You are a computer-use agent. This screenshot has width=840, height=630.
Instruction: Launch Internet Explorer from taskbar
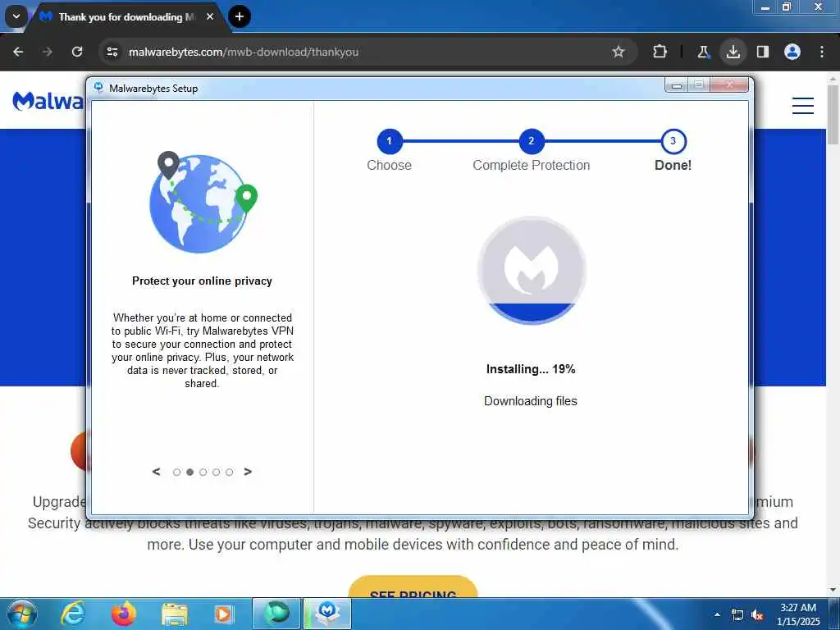[72, 614]
